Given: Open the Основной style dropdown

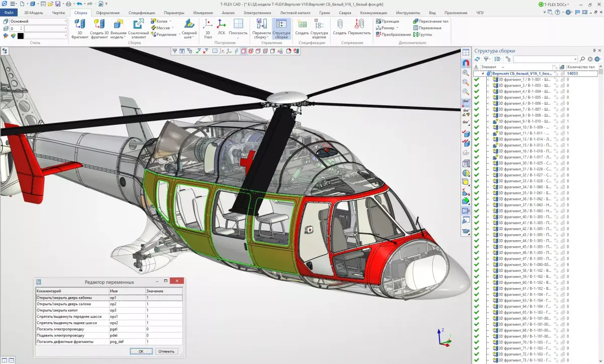Looking at the screenshot, I should [64, 21].
